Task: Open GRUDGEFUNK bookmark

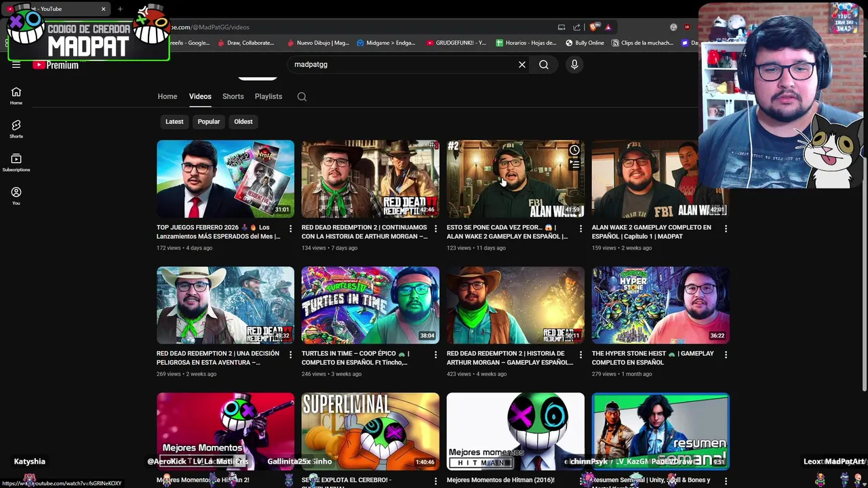Action: click(x=456, y=43)
